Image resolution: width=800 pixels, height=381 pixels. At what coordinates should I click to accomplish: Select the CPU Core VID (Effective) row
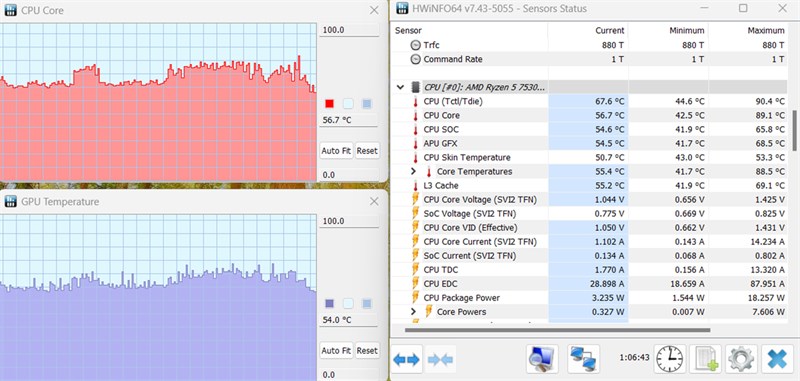pyautogui.click(x=590, y=227)
